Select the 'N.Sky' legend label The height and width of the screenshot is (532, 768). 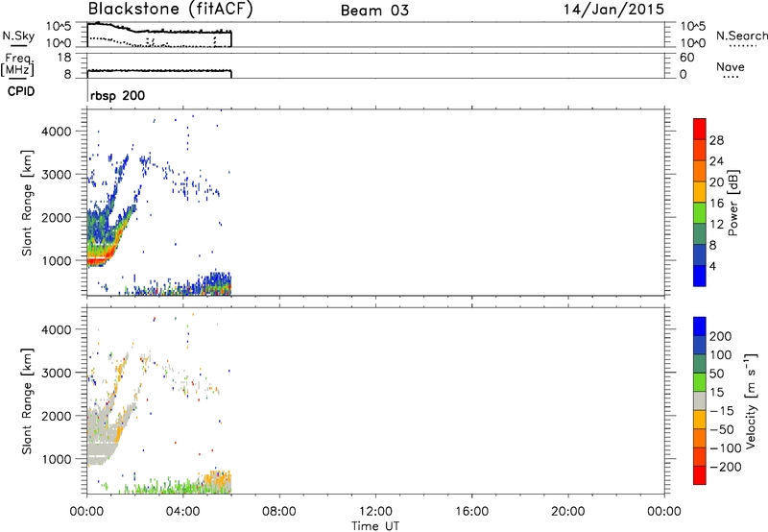(x=18, y=36)
